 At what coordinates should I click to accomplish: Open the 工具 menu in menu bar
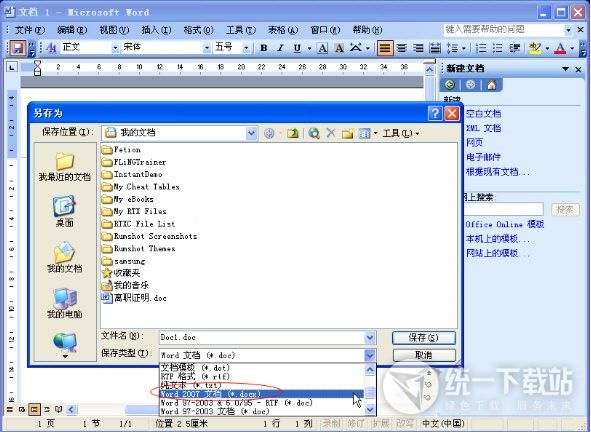click(240, 30)
